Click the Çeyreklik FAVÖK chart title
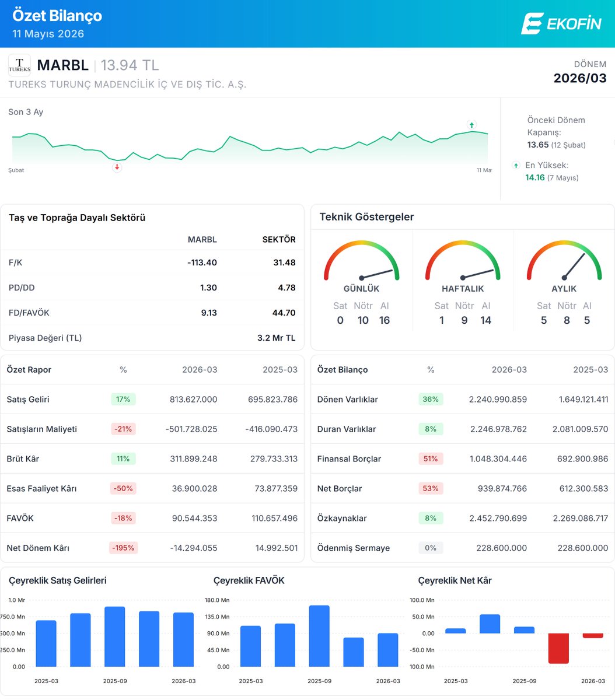 click(249, 580)
